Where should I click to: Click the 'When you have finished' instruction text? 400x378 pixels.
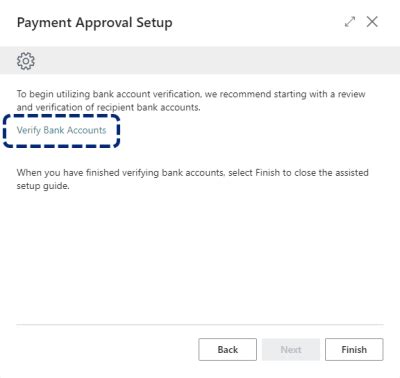[193, 179]
